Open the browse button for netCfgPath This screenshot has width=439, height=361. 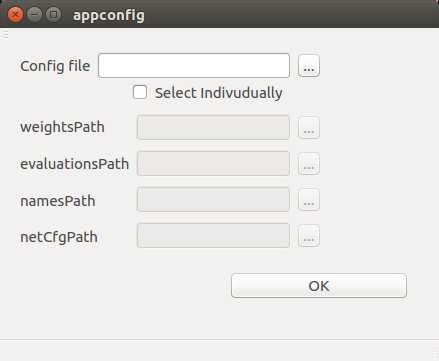point(309,236)
